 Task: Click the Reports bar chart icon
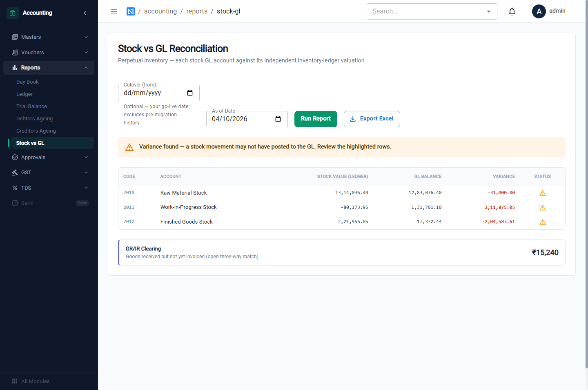(x=15, y=68)
